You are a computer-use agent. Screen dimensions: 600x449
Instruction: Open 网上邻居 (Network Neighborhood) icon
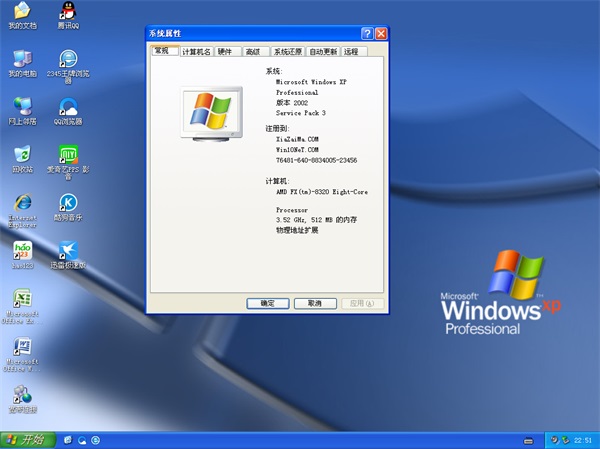coord(22,107)
